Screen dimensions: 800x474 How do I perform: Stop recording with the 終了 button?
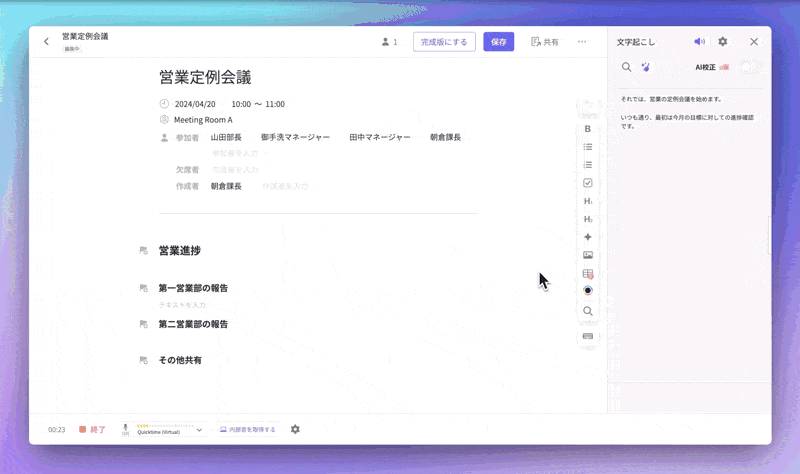point(92,429)
